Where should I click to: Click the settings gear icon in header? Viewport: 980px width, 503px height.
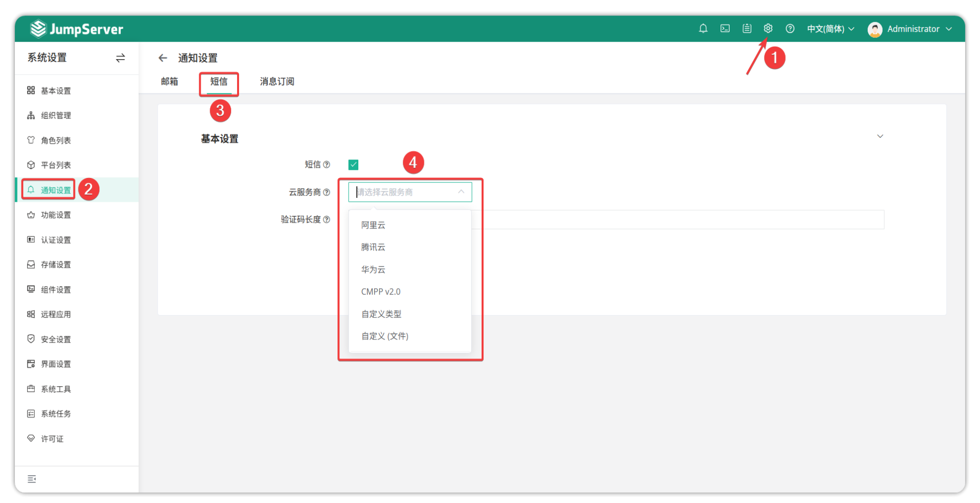tap(768, 29)
